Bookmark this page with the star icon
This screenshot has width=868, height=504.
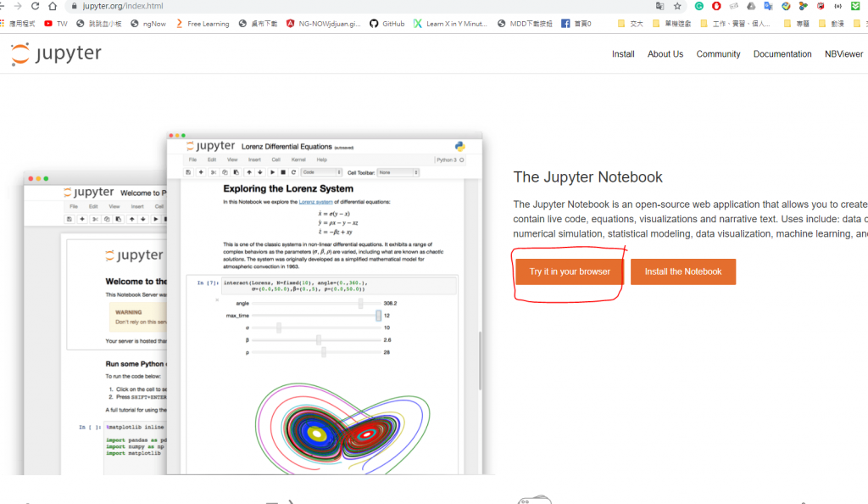click(677, 6)
